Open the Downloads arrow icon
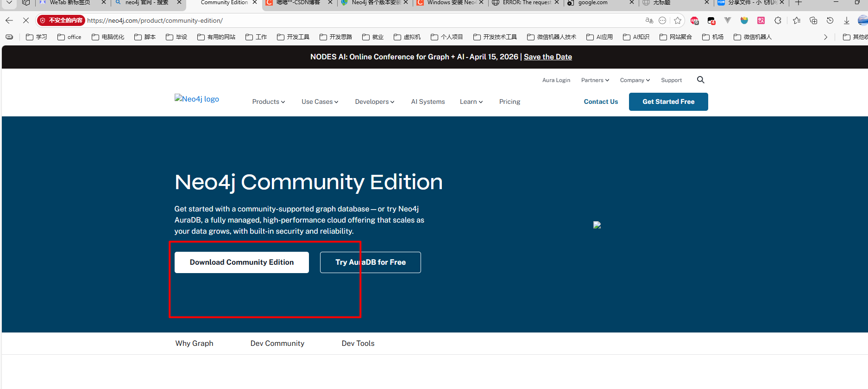The height and width of the screenshot is (389, 868). (x=847, y=20)
